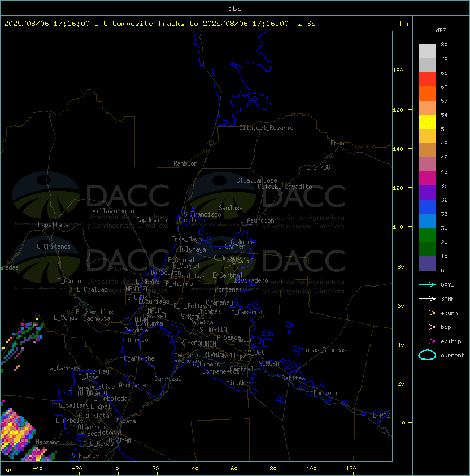The width and height of the screenshot is (470, 476).
Task: Click the 'Villavicencio' map label
Action: pos(114,211)
